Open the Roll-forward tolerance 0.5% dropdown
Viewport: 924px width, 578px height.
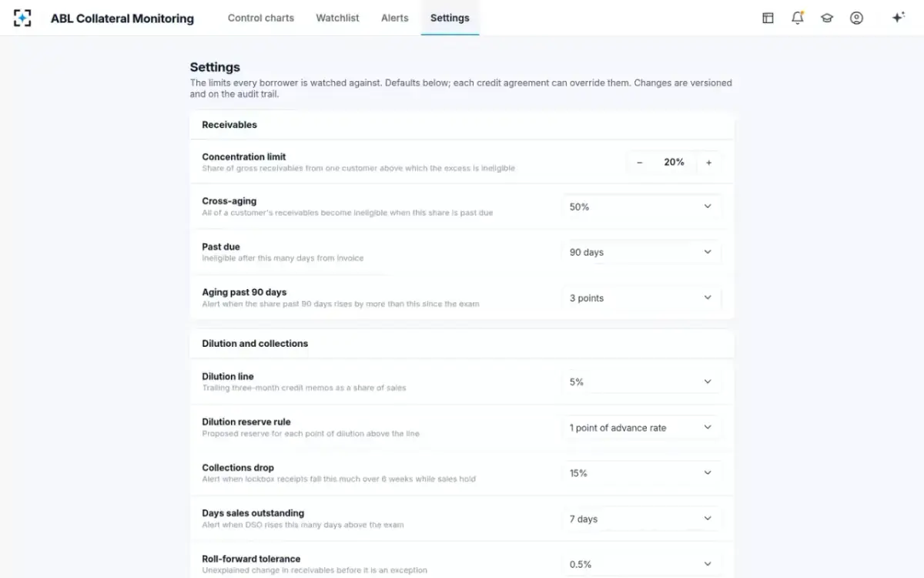point(641,564)
